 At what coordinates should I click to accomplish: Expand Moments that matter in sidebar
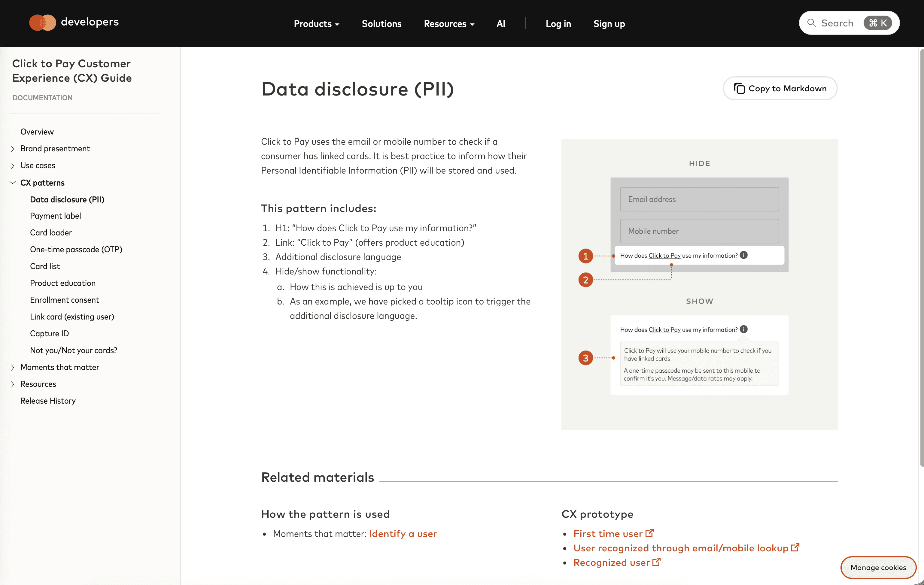13,368
